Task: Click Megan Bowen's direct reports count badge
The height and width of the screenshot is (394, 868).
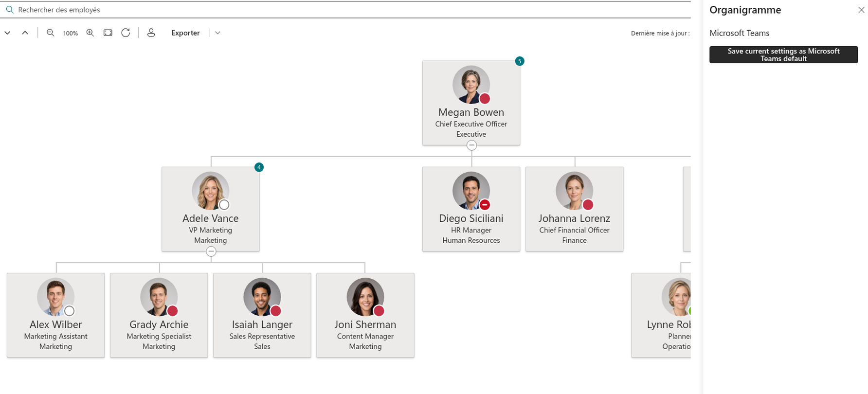Action: coord(520,61)
